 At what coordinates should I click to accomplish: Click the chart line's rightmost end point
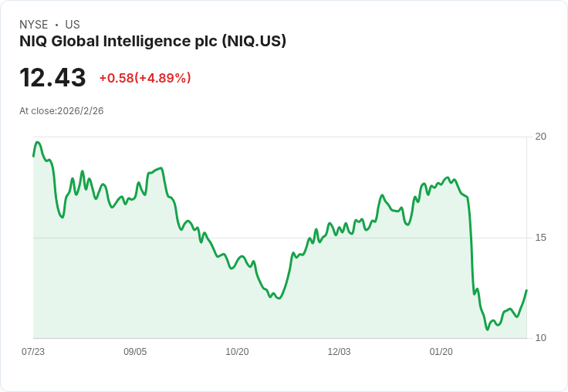526,291
